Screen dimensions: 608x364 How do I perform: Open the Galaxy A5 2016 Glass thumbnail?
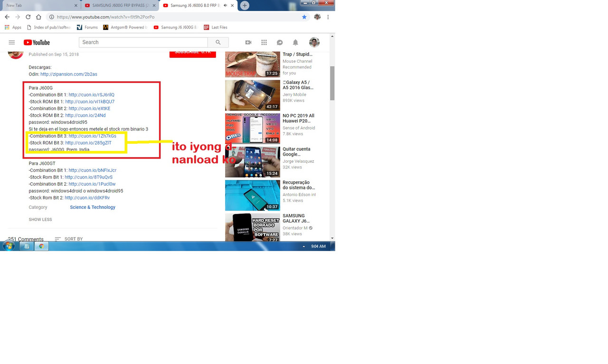tap(253, 95)
